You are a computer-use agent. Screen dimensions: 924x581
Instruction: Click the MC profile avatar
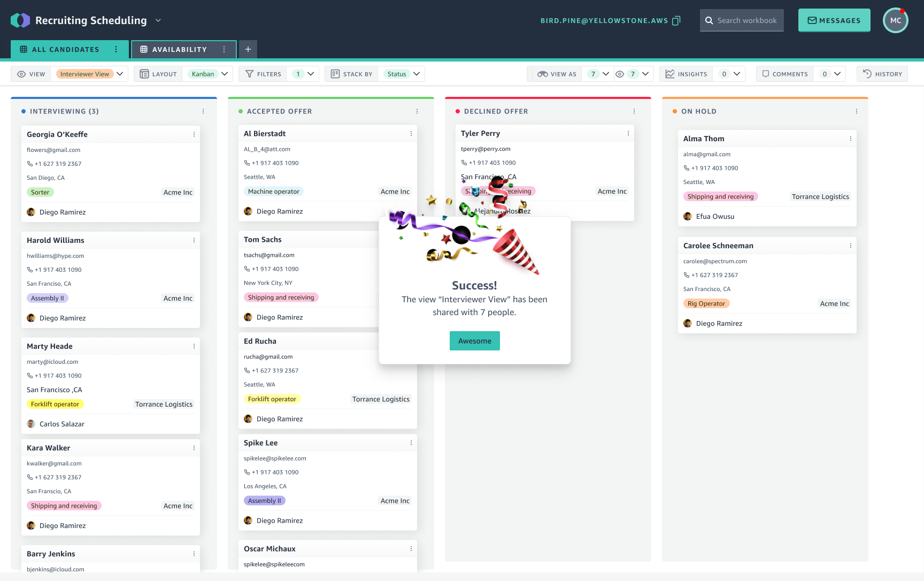pos(895,20)
